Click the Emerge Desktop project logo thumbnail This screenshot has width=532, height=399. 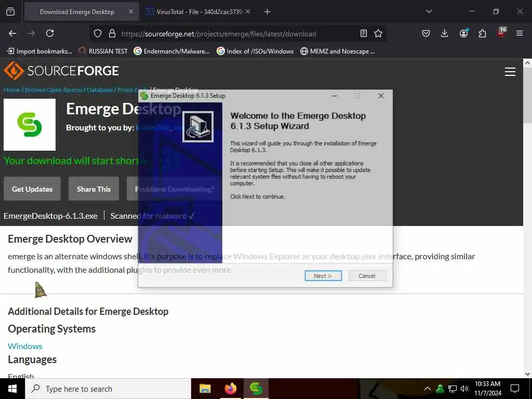tap(30, 125)
